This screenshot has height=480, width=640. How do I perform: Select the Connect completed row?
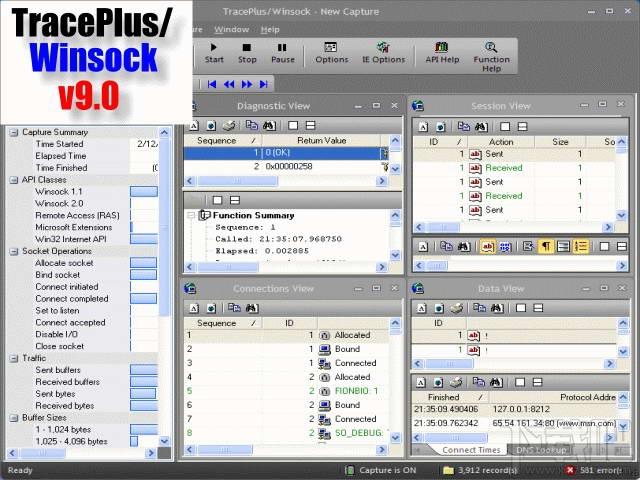83,299
